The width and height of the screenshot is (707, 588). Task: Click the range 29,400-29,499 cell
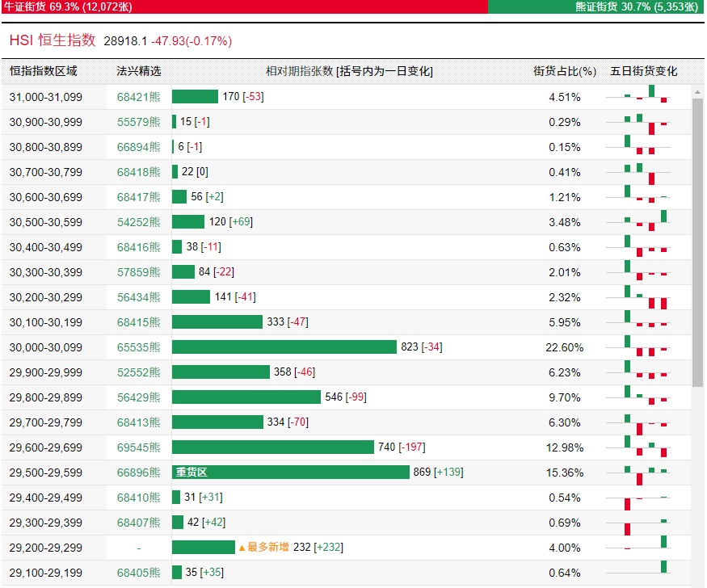46,498
